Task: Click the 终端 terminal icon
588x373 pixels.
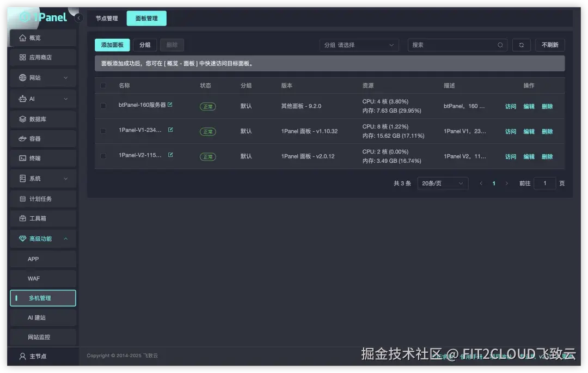Action: tap(22, 158)
